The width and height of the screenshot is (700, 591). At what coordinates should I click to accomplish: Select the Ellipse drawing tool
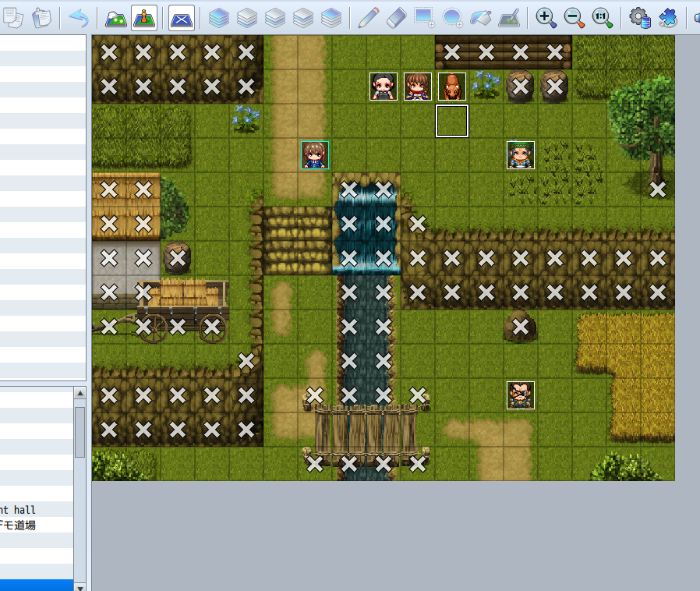click(453, 18)
